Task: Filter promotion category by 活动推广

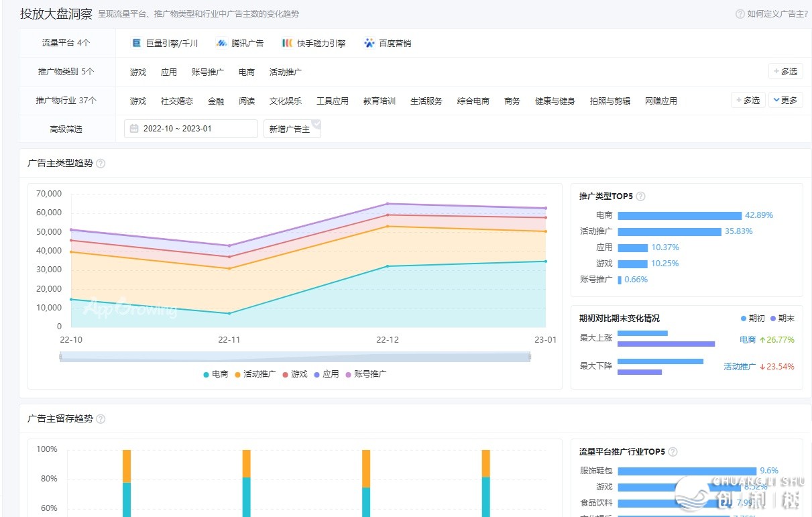Action: 286,72
